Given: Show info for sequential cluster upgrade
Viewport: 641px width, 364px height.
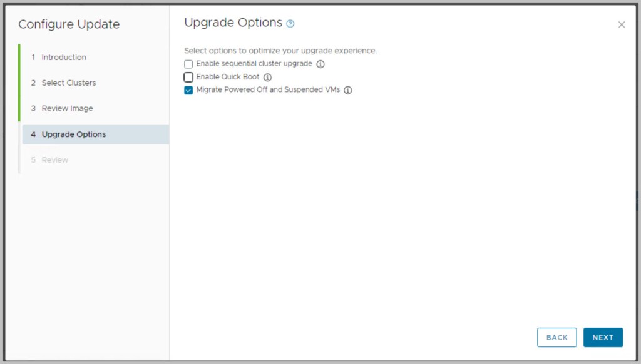Looking at the screenshot, I should point(320,64).
